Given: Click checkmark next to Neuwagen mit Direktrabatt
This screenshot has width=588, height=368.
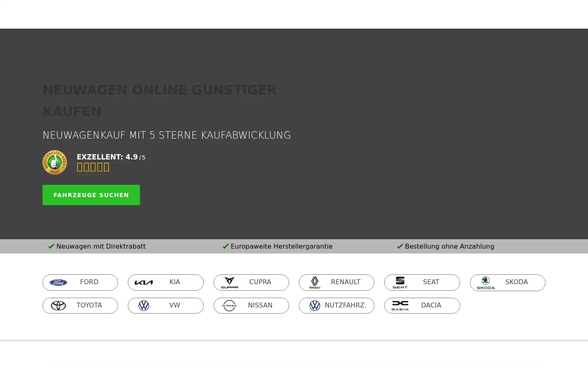Looking at the screenshot, I should pyautogui.click(x=51, y=246).
